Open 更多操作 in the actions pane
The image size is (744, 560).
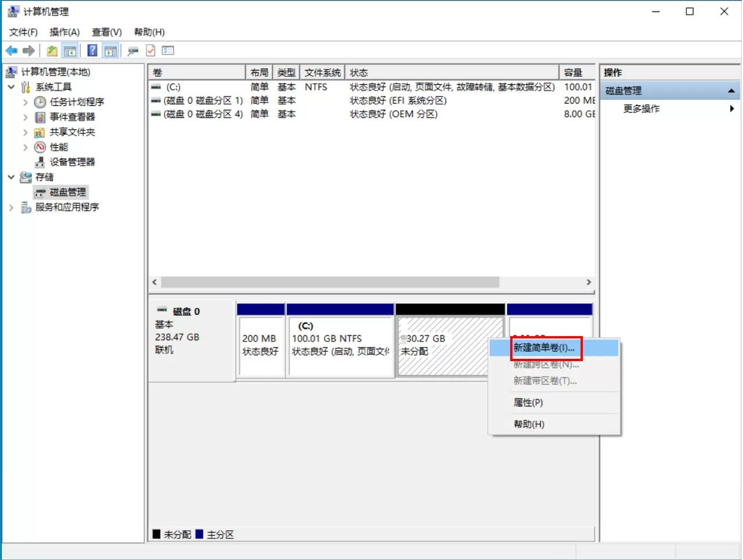tap(641, 109)
